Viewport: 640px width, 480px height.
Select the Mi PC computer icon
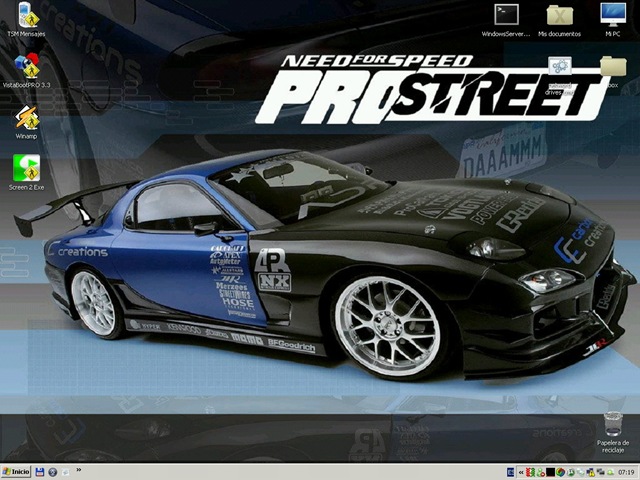pyautogui.click(x=613, y=20)
